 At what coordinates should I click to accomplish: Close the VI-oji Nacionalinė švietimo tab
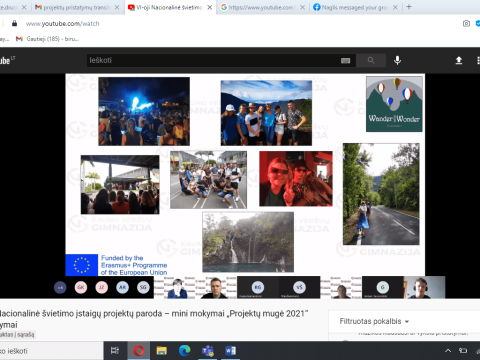(x=210, y=7)
